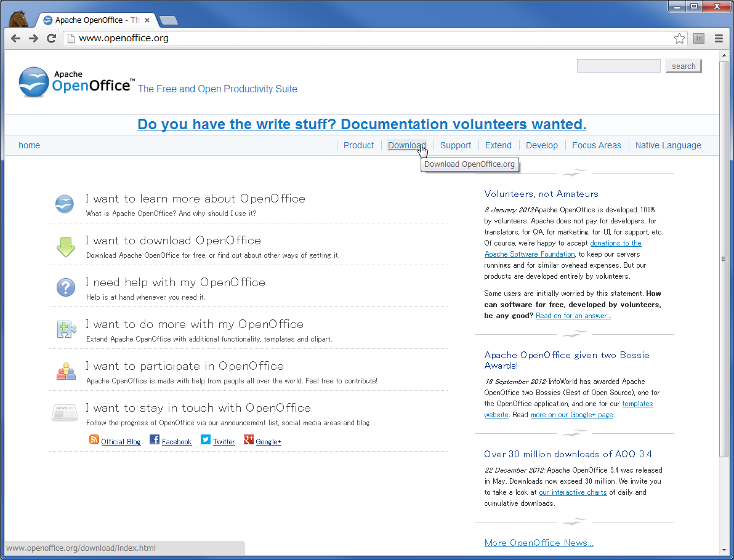Click the browser back arrow
The image size is (734, 560).
coord(15,38)
